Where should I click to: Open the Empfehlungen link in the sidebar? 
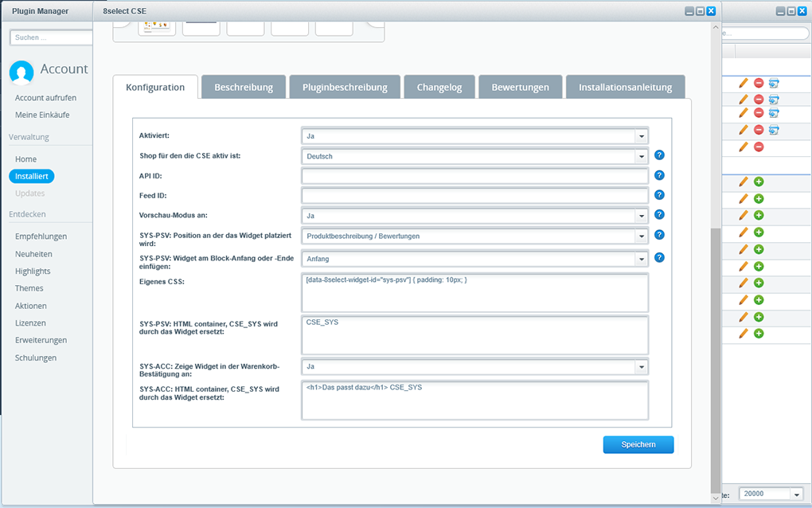tap(41, 236)
